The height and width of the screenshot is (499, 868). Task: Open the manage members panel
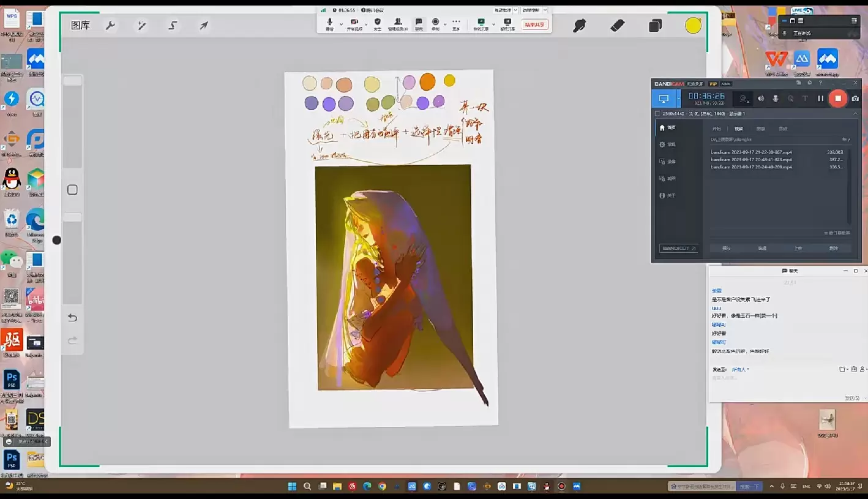pyautogui.click(x=398, y=24)
